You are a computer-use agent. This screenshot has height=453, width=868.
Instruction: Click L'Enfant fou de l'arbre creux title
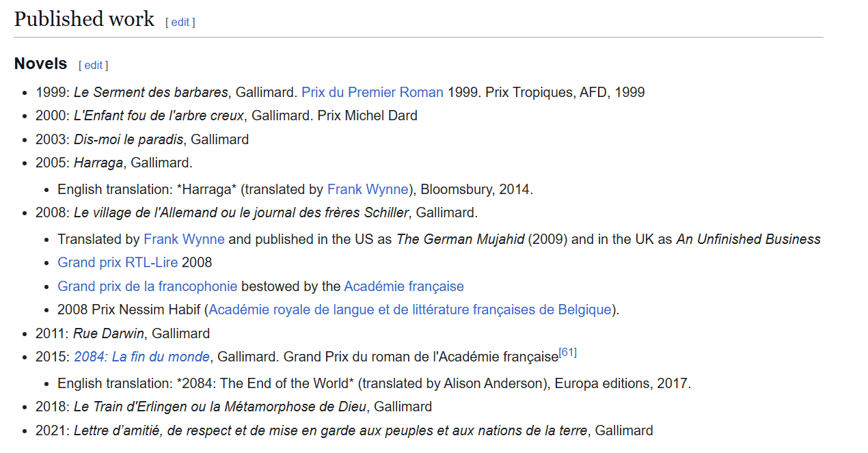click(159, 115)
